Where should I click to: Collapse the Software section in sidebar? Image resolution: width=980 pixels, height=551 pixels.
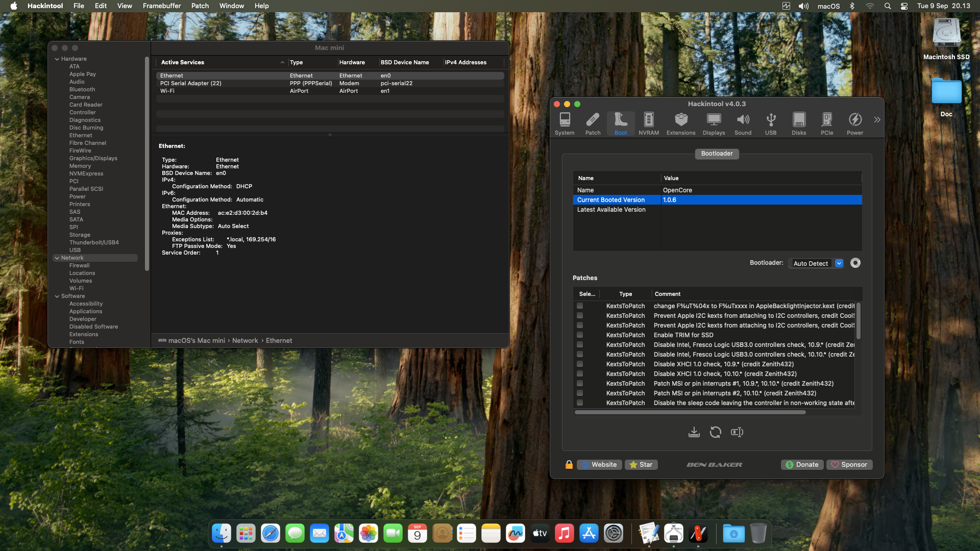[x=57, y=296]
